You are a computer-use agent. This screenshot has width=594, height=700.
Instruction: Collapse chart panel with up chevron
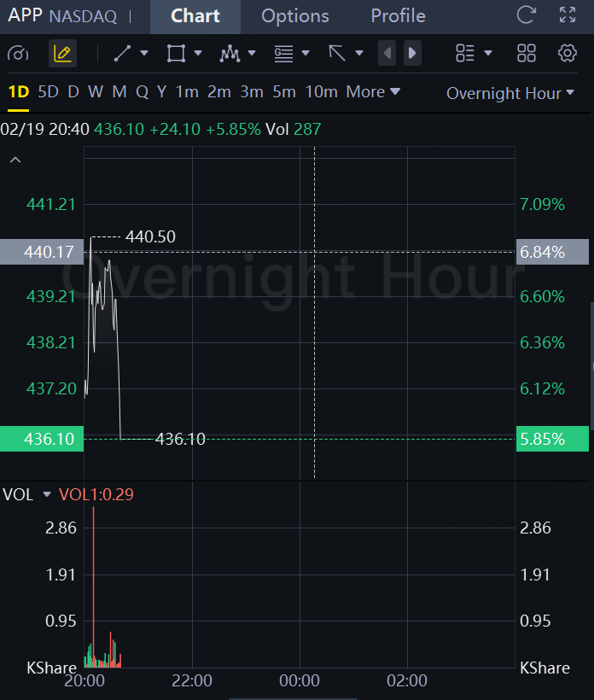15,160
